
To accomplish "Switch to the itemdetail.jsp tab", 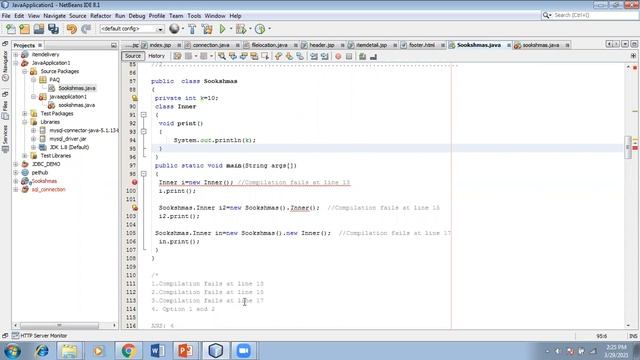I will click(x=371, y=45).
